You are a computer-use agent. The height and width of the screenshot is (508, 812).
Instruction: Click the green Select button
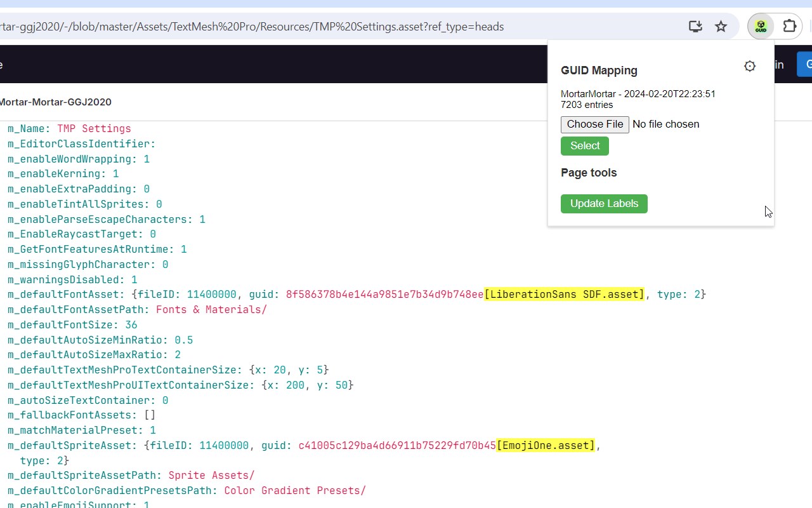585,146
